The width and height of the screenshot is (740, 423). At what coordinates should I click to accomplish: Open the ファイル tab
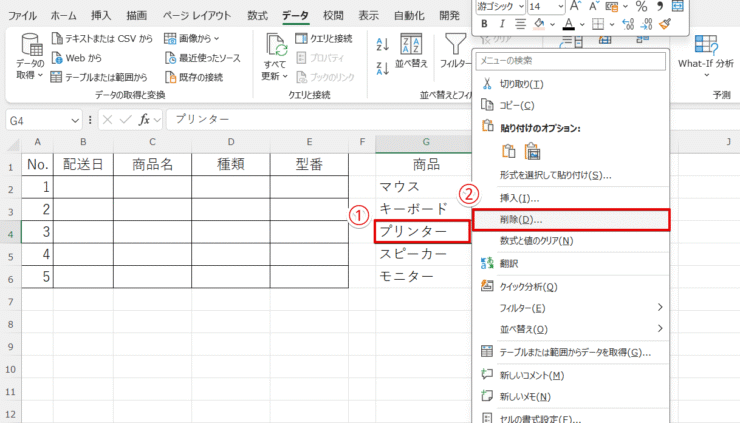coord(22,16)
